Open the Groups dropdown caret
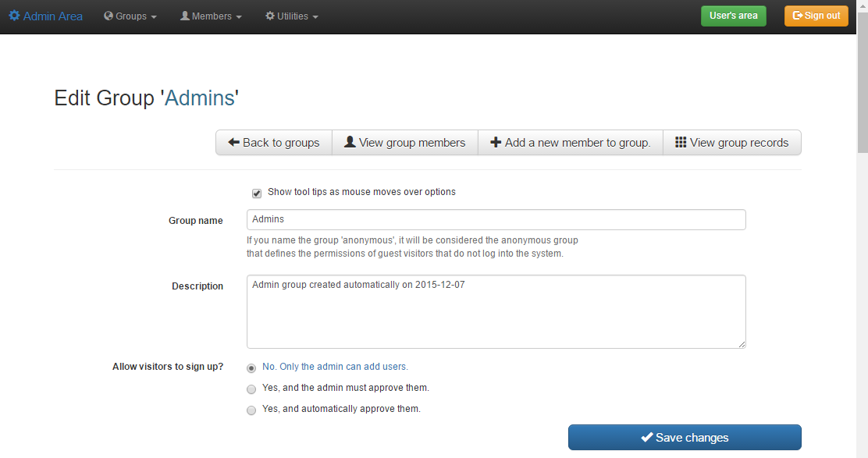The image size is (868, 458). (x=154, y=17)
